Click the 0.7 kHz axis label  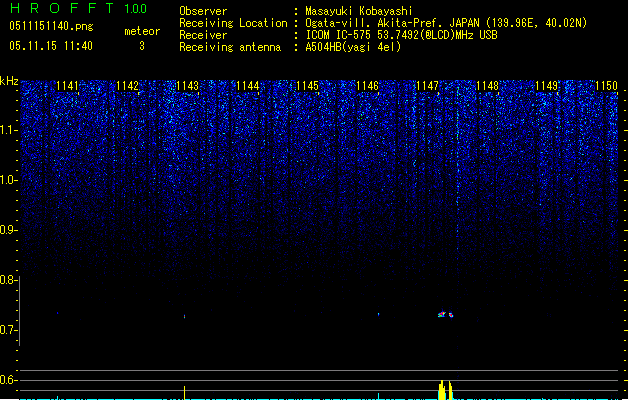(x=9, y=330)
